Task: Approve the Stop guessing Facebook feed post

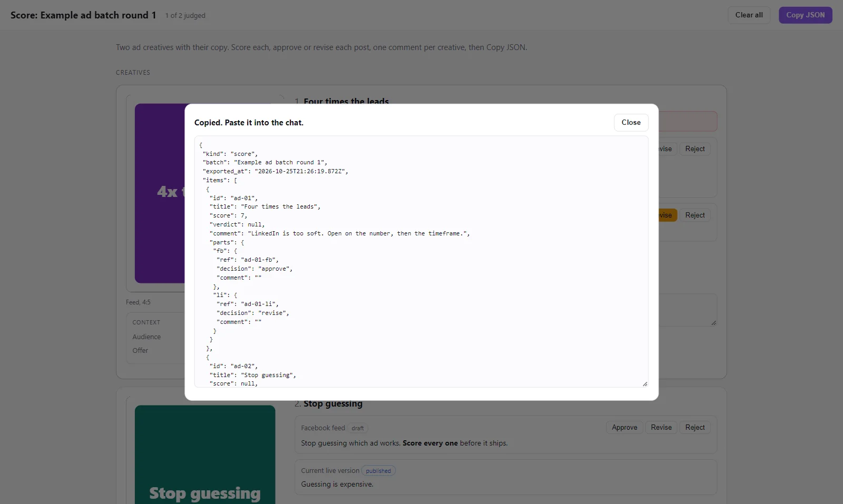Action: point(624,427)
